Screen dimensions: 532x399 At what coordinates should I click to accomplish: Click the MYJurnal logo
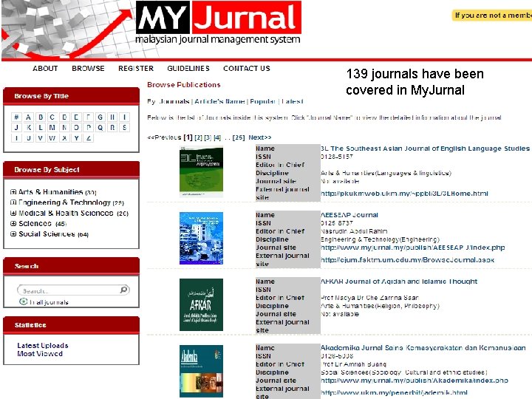pos(219,23)
